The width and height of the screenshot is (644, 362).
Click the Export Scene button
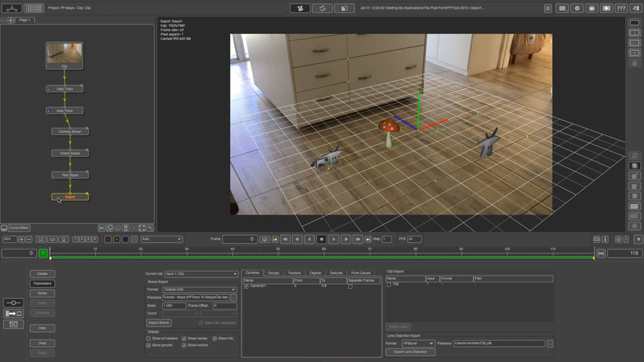pyautogui.click(x=158, y=322)
